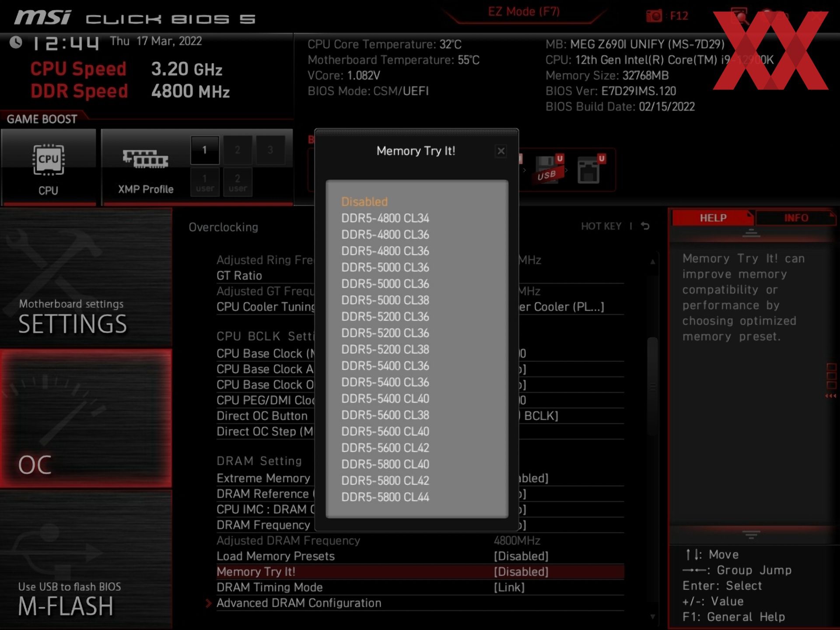Click the Memory Try It! dialog title

point(416,151)
